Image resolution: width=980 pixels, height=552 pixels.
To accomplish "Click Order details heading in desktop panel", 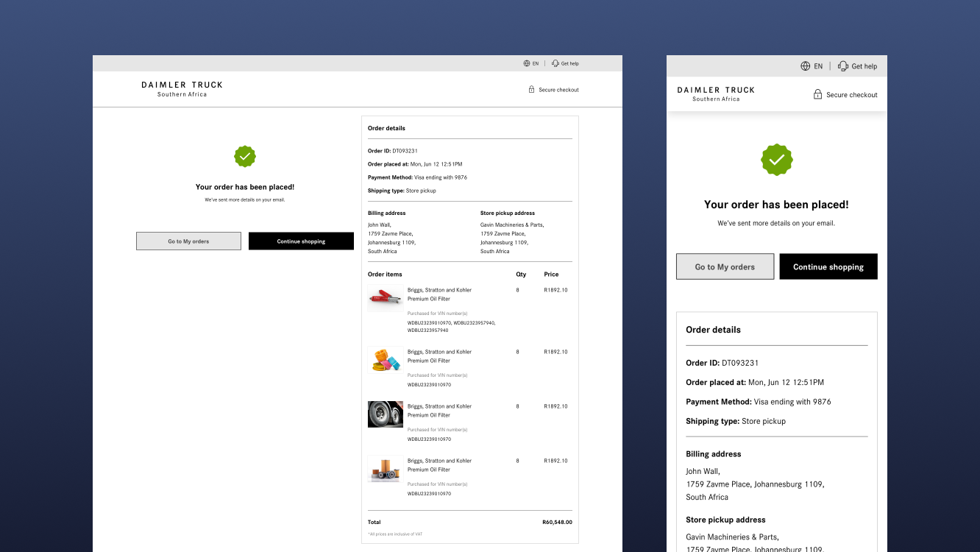I will click(387, 128).
